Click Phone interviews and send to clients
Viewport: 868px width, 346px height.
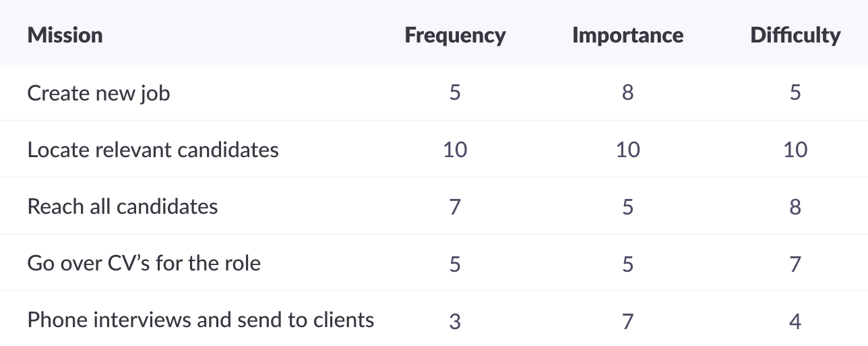[201, 319]
